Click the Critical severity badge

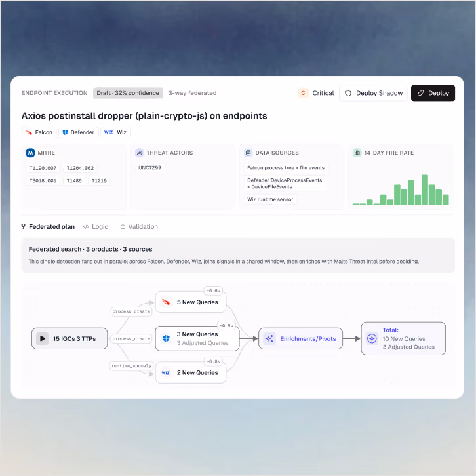(316, 93)
